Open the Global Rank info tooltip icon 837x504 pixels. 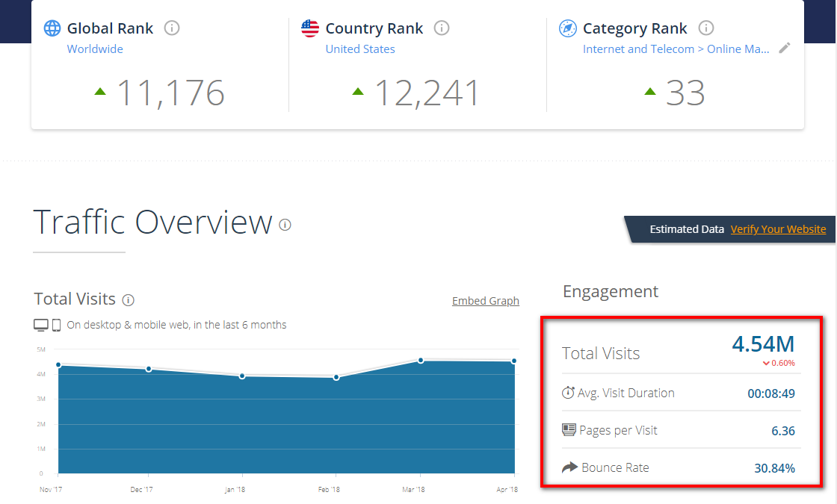tap(172, 28)
